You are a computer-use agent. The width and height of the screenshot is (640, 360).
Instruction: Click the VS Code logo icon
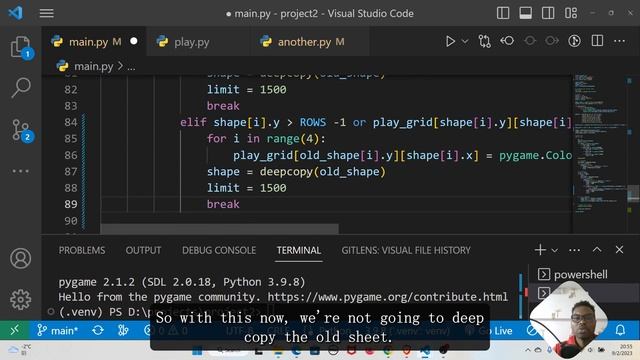(16, 13)
